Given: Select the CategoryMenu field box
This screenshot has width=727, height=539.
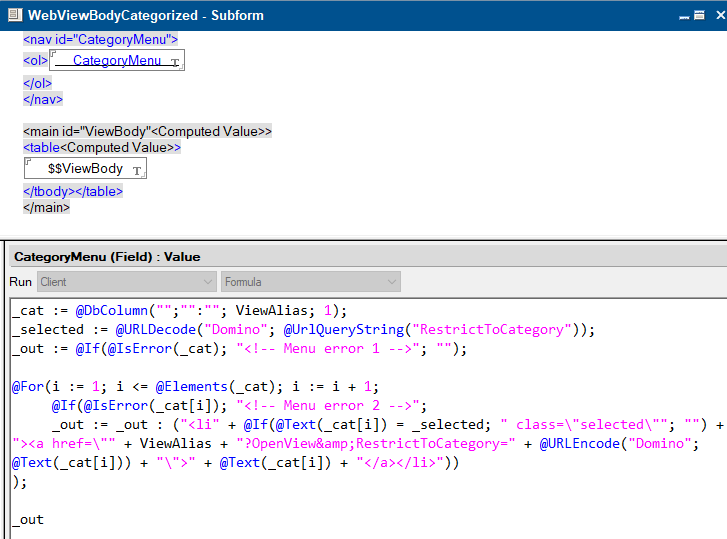Looking at the screenshot, I should click(117, 60).
